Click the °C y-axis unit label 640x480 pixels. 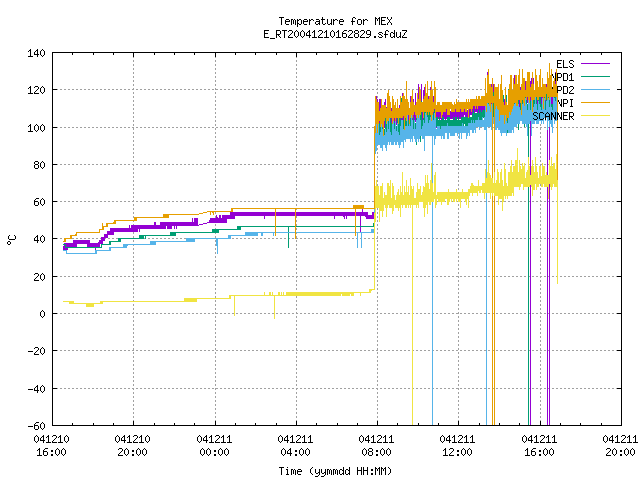pos(11,240)
